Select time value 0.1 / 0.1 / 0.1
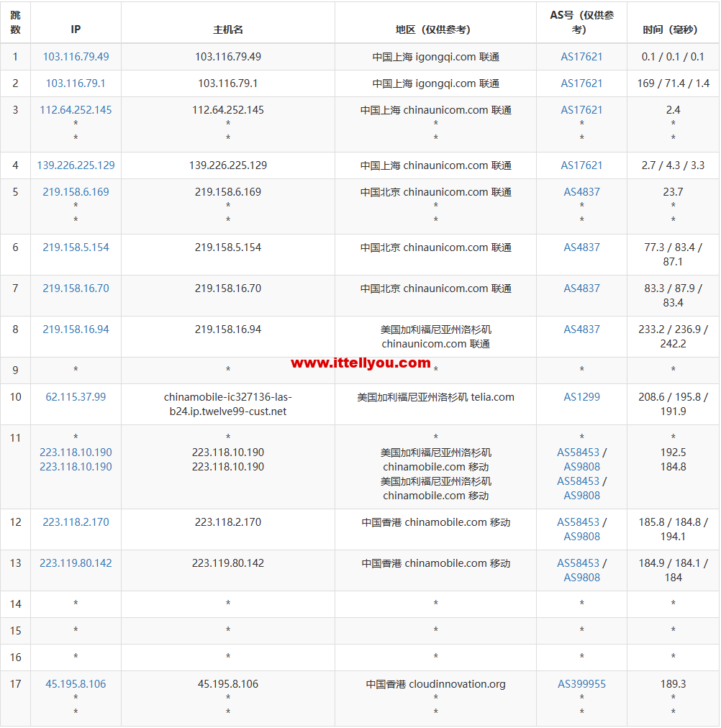The height and width of the screenshot is (728, 721). 673,57
